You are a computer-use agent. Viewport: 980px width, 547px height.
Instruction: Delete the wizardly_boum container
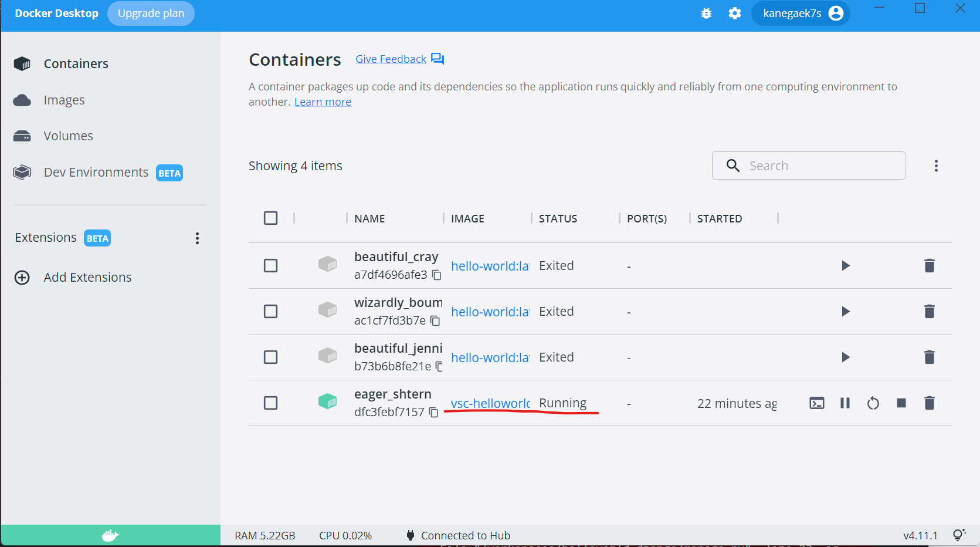click(930, 312)
